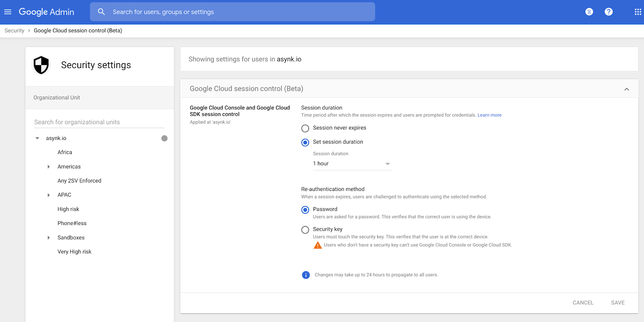This screenshot has height=322, width=644.
Task: Click the Organizational Unit header
Action: click(x=57, y=98)
